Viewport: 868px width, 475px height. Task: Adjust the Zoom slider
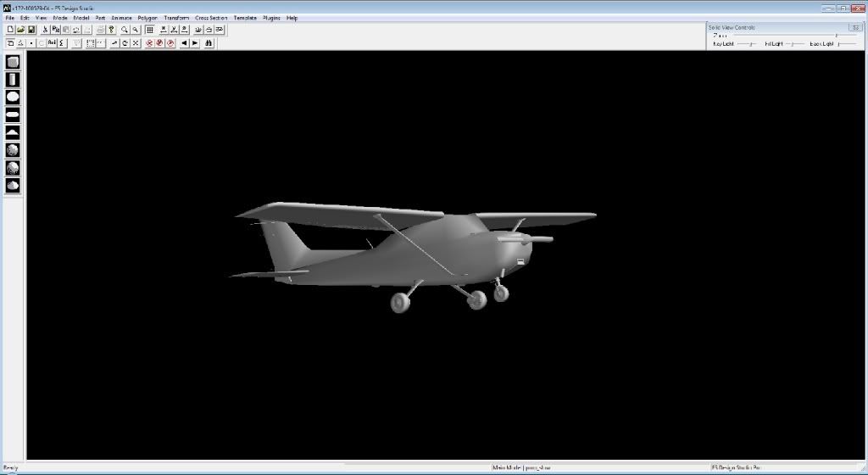point(836,36)
